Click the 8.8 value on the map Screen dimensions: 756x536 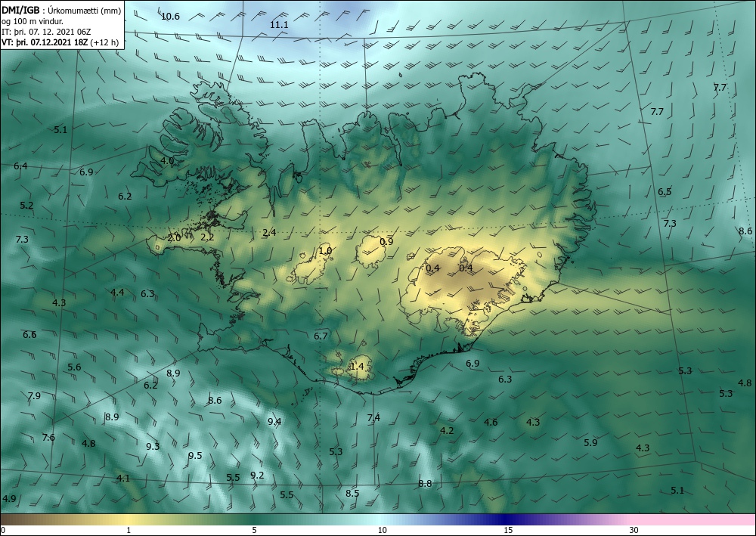coord(425,484)
